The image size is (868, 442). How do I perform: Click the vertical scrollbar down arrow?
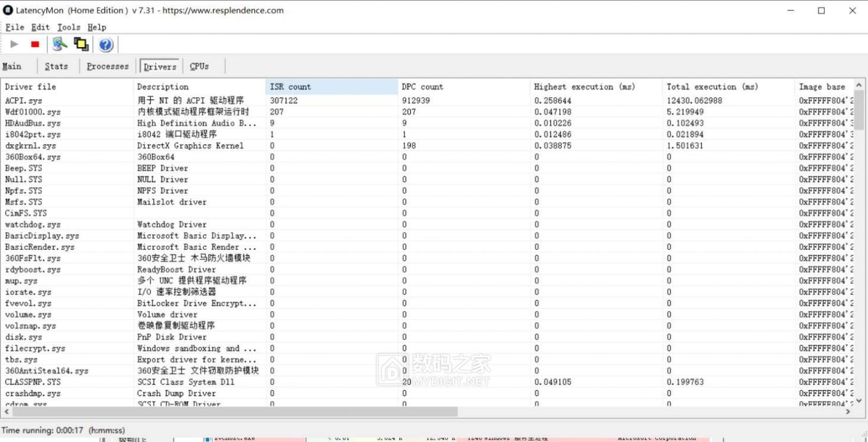point(859,400)
